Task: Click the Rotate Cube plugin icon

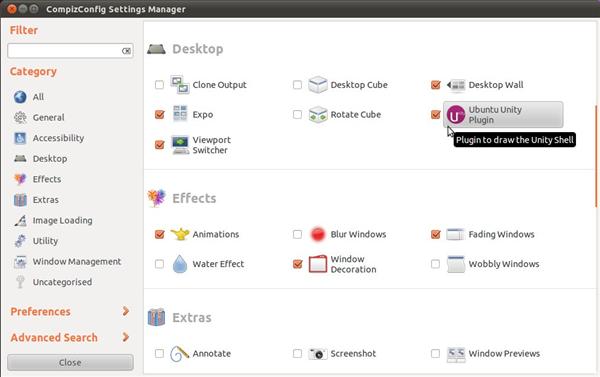Action: point(318,114)
